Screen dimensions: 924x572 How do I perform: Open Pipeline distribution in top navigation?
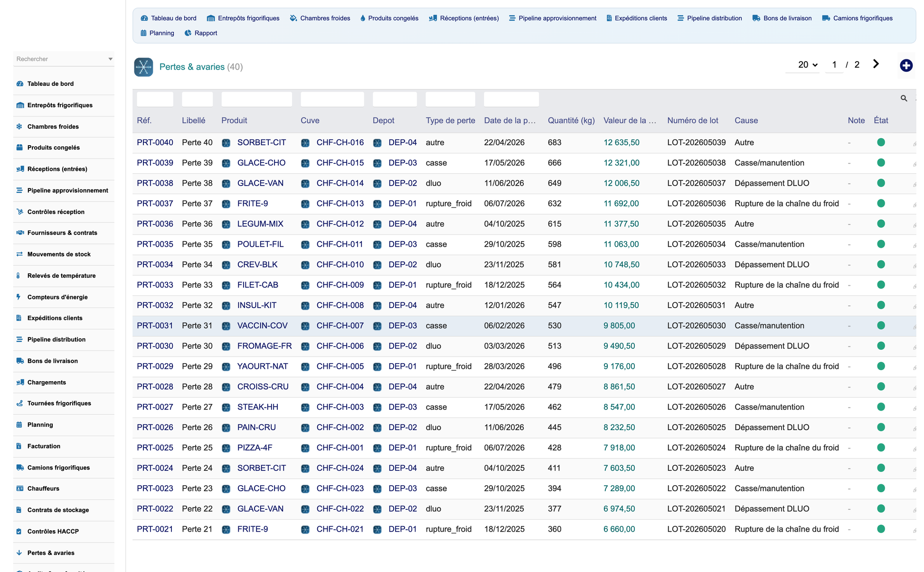709,18
